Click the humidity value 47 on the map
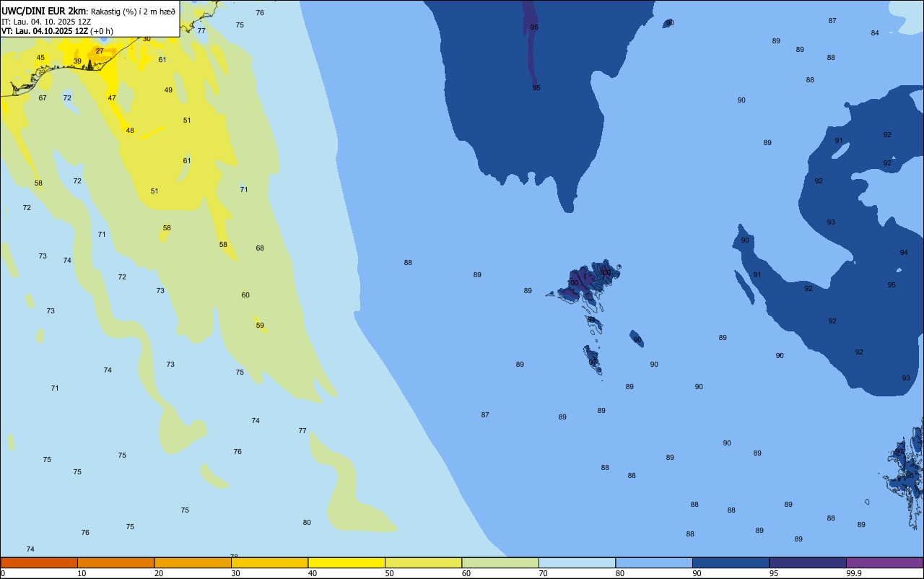The height and width of the screenshot is (579, 924). (112, 98)
